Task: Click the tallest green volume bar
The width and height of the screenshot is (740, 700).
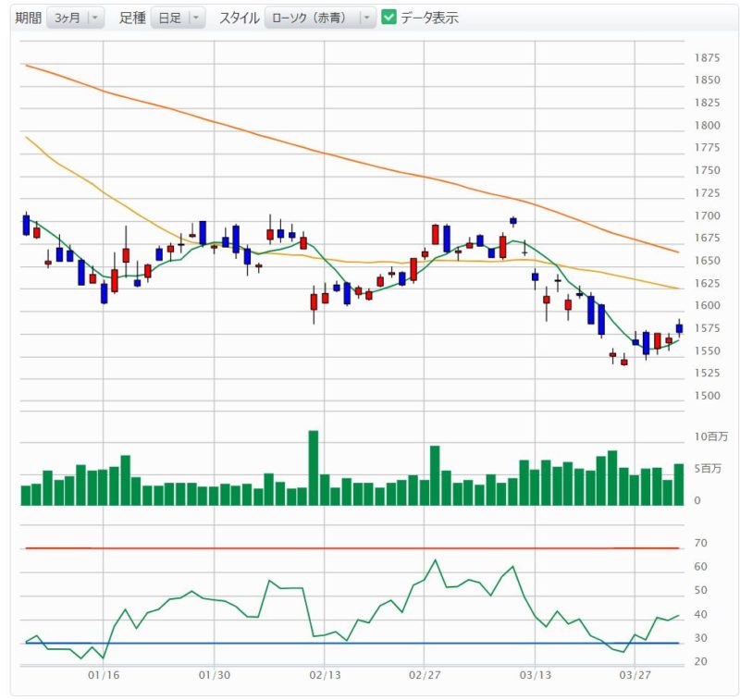Action: (x=314, y=468)
